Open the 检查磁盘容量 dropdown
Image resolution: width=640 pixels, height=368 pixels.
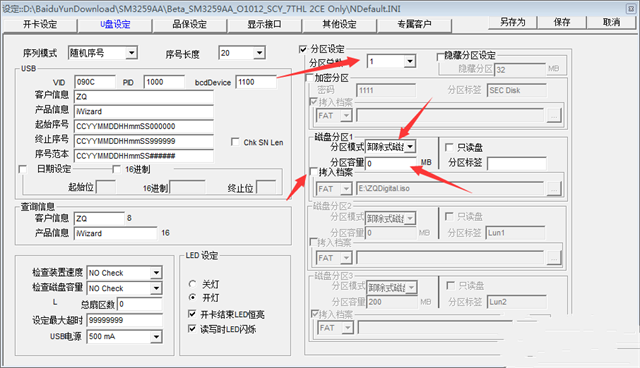[x=156, y=288]
